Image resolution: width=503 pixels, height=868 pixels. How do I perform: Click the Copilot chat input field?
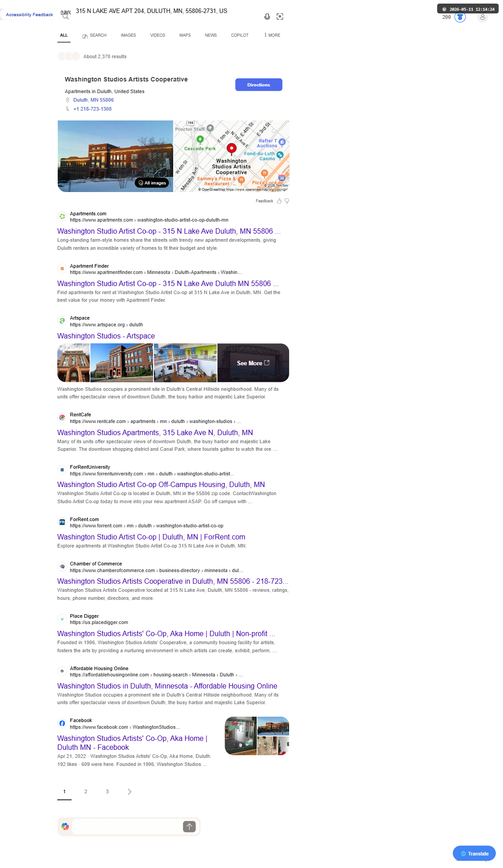(127, 826)
